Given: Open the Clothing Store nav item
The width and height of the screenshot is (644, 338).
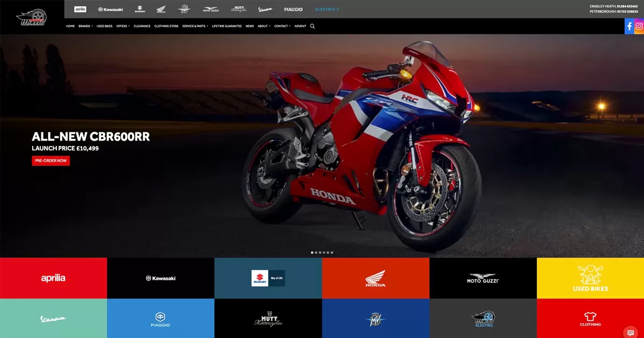Looking at the screenshot, I should [166, 26].
